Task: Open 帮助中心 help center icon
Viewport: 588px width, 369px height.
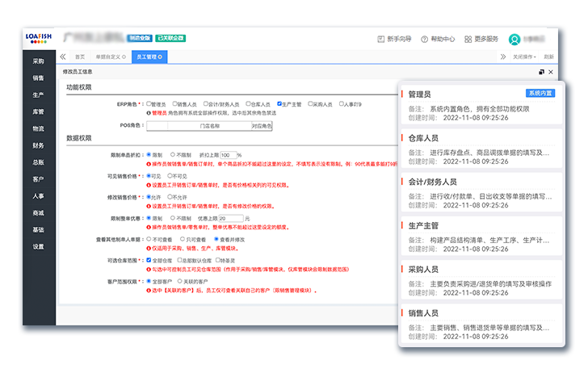Action: click(425, 39)
